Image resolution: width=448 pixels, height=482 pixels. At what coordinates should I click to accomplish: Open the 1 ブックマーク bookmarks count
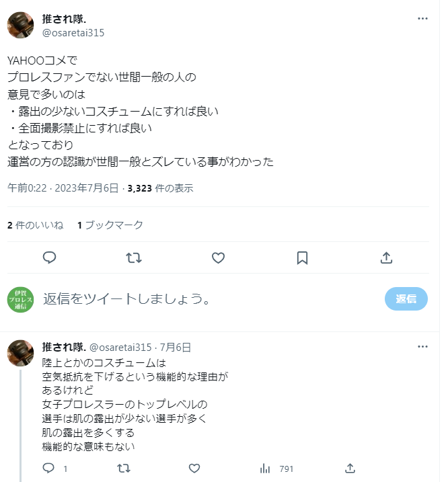[x=110, y=225]
